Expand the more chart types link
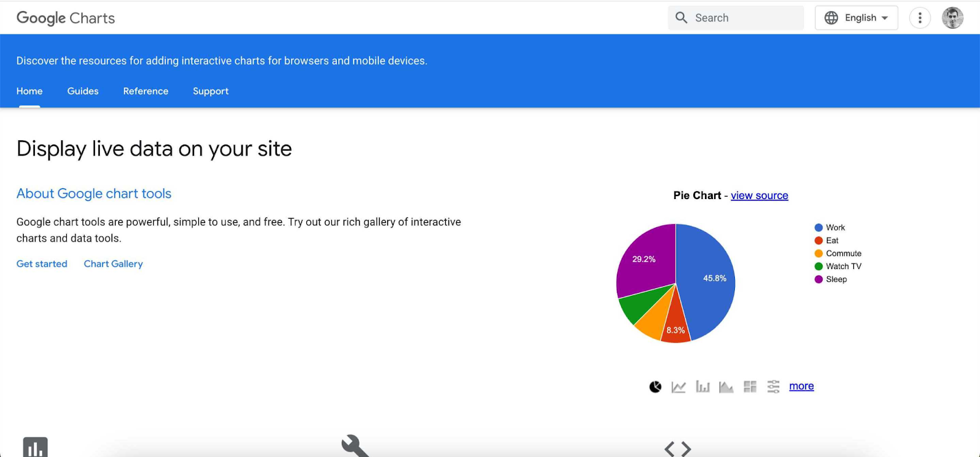980x457 pixels. [801, 385]
